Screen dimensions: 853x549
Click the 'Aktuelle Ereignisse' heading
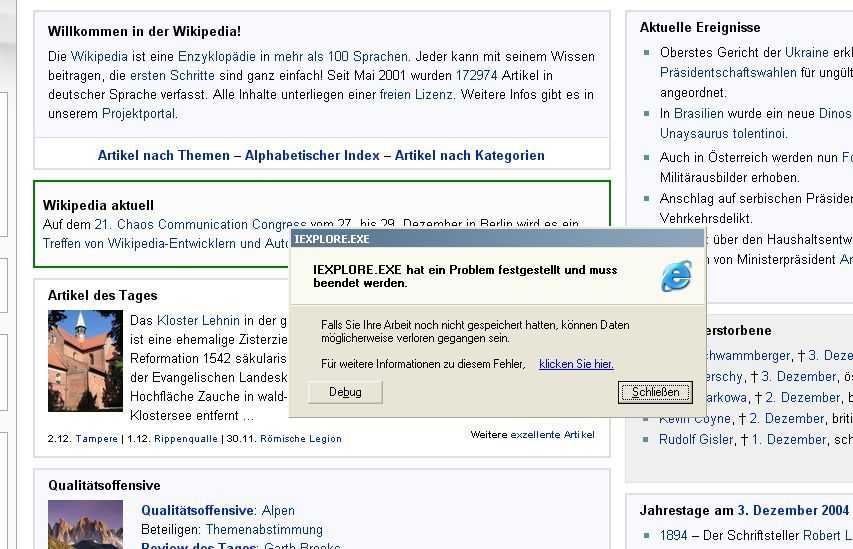coord(700,28)
